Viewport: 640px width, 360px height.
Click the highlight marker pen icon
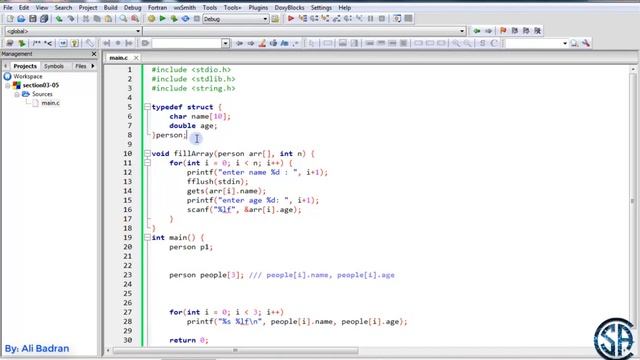262,43
